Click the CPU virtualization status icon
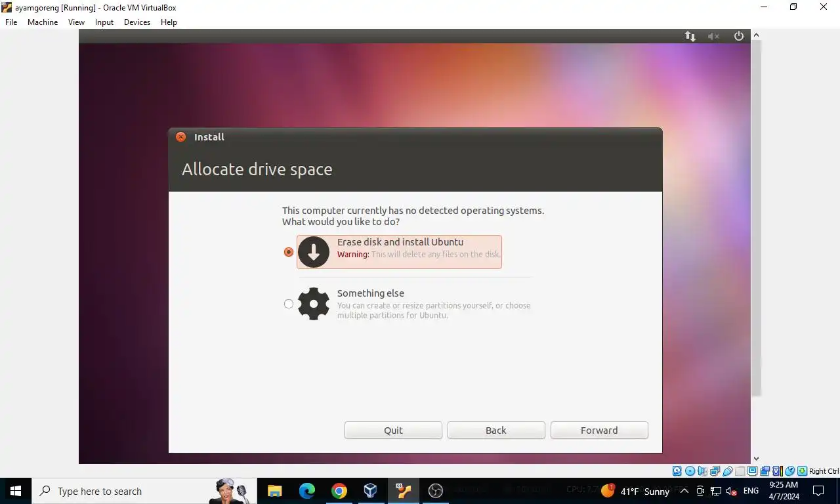The image size is (840, 504). (778, 471)
